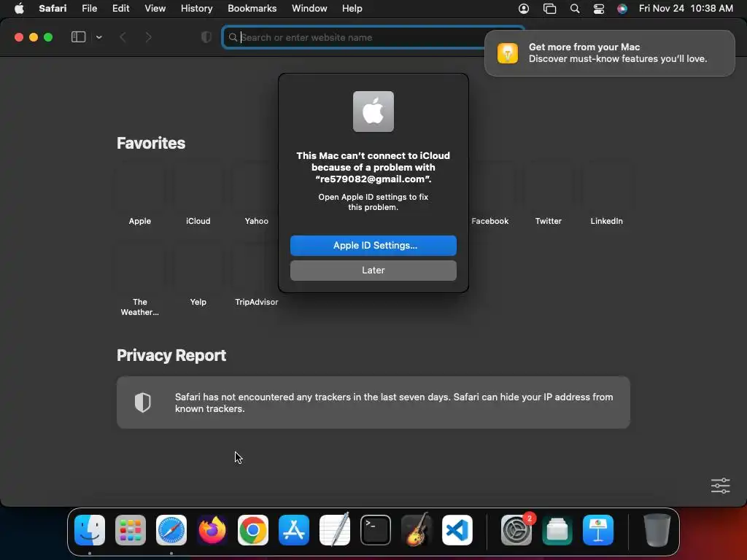Image resolution: width=747 pixels, height=560 pixels.
Task: Toggle the Safari sidebar icon
Action: click(x=78, y=37)
